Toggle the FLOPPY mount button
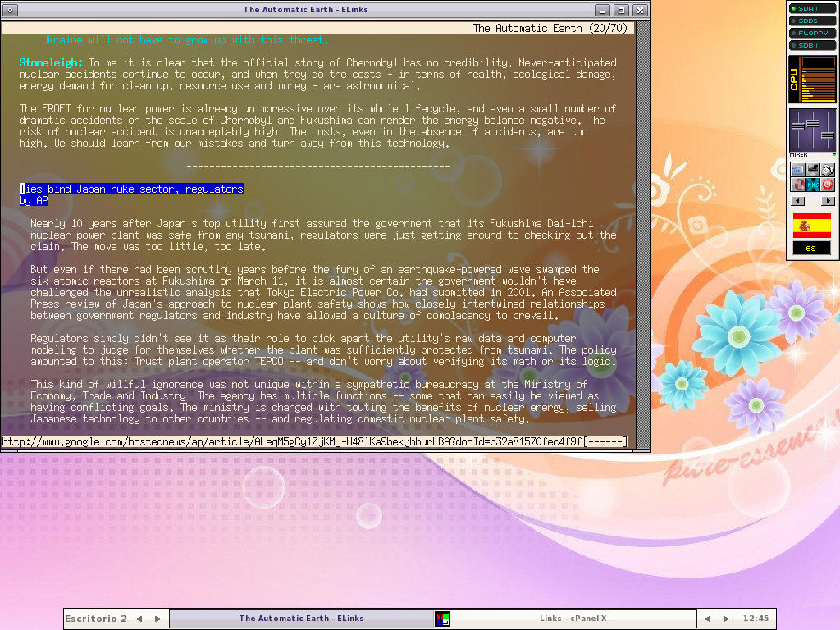Viewport: 840px width, 630px height. [812, 33]
